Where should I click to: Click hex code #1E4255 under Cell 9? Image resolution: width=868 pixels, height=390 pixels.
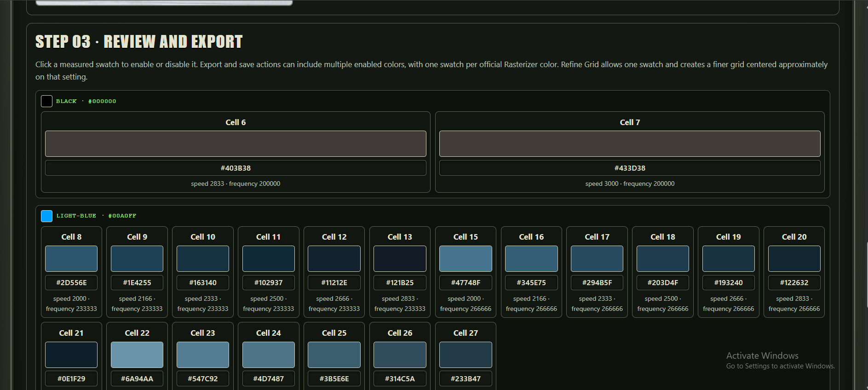pyautogui.click(x=137, y=282)
